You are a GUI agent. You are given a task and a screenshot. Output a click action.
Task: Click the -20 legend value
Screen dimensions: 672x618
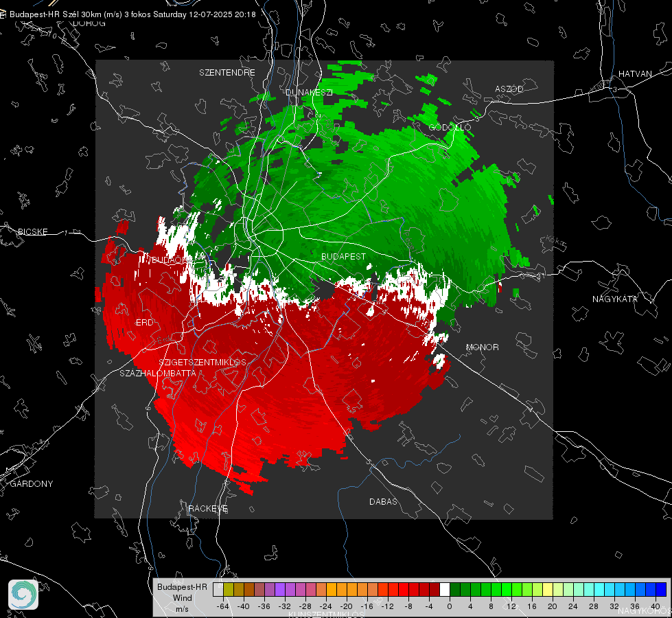coord(346,606)
